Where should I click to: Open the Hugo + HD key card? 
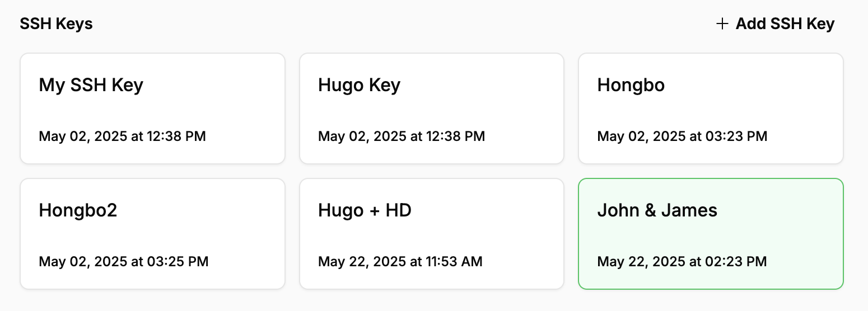coord(432,234)
